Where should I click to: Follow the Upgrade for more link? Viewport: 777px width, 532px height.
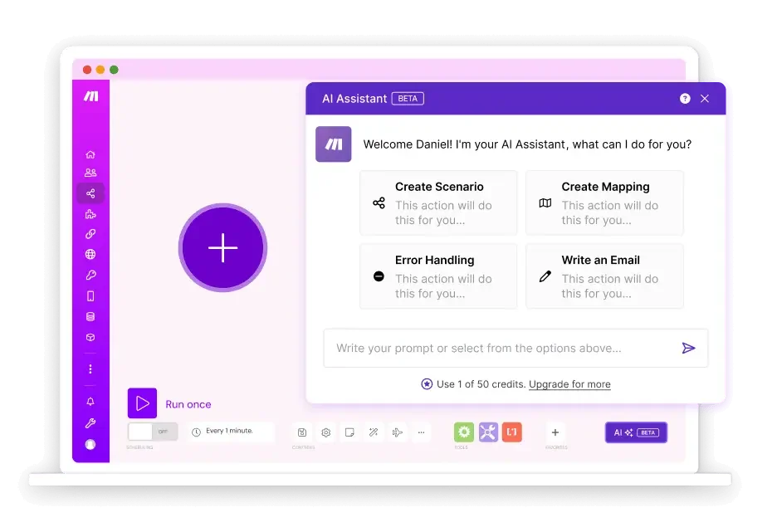pos(569,384)
